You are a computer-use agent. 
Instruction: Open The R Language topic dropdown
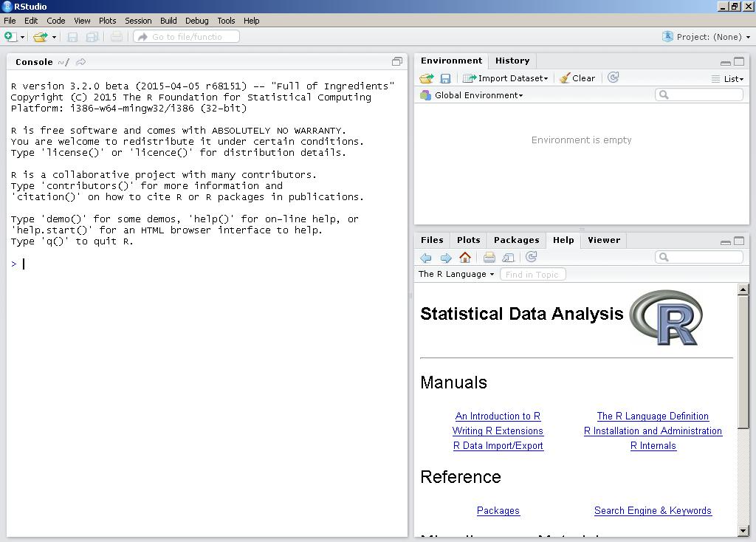456,274
